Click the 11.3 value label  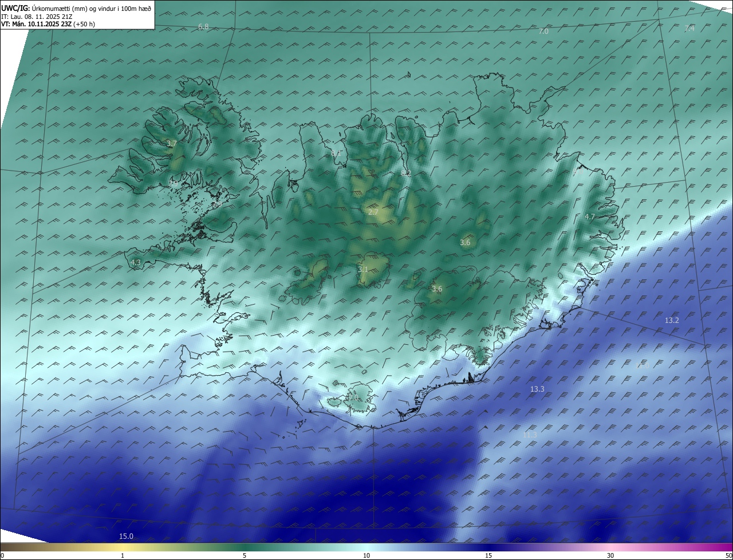coord(530,435)
